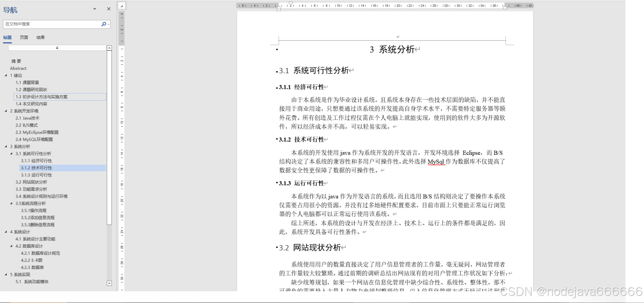644x303 pixels.
Task: Go to 5.1 系统功能模块 heading
Action: (x=32, y=282)
